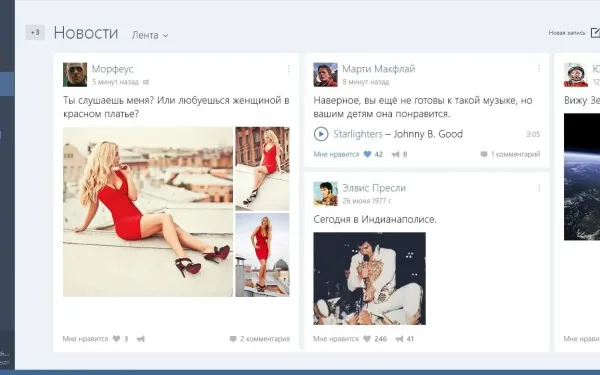The image size is (600, 375).
Task: Click the date 26 июня 1977 г.
Action: 367,201
